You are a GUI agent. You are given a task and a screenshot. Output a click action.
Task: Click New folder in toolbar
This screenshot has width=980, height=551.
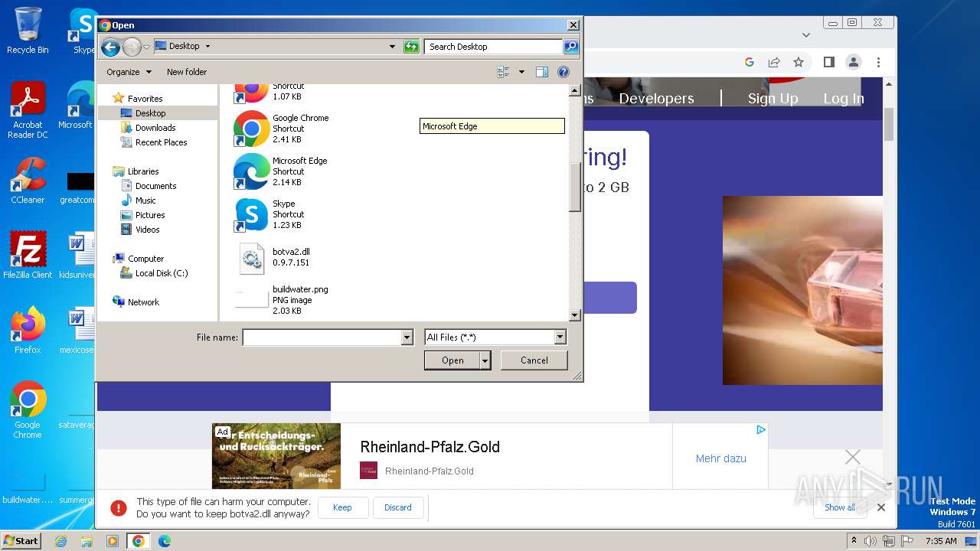(x=187, y=72)
